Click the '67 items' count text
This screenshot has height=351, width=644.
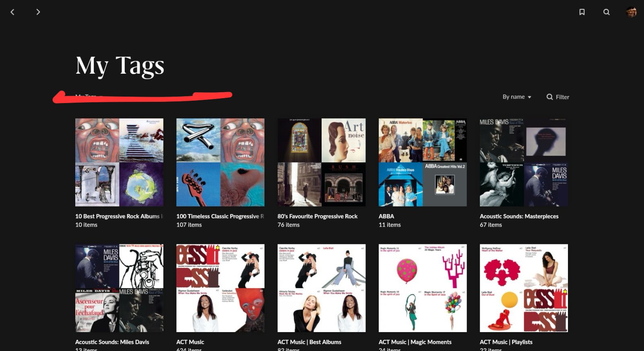491,225
